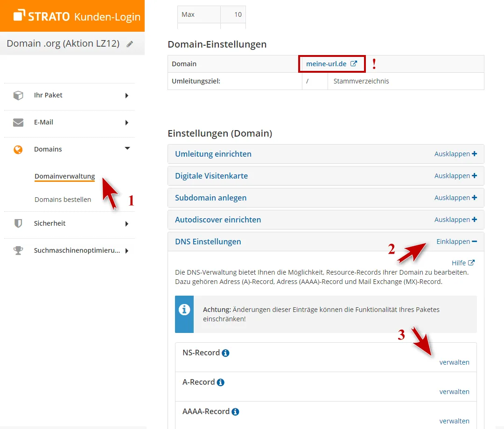Select Domainverwaltung submenu entry
The height and width of the screenshot is (429, 504).
[x=64, y=176]
